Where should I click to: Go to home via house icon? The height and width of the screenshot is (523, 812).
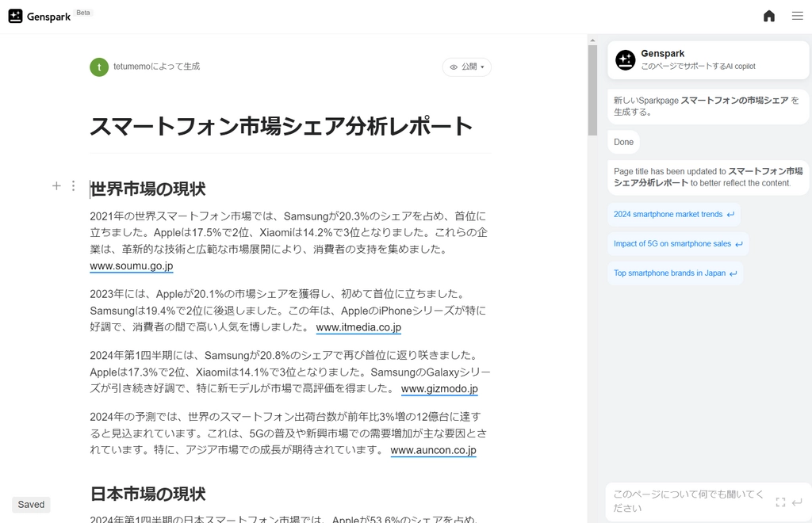pos(769,16)
